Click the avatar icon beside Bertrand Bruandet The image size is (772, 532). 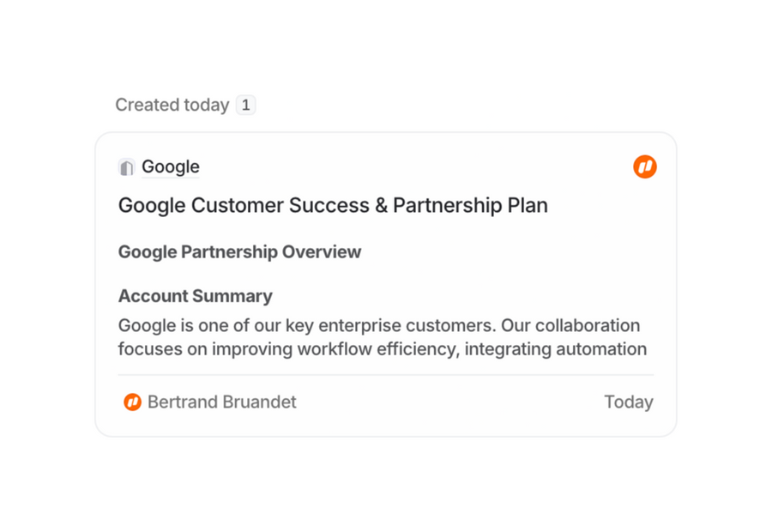[132, 402]
